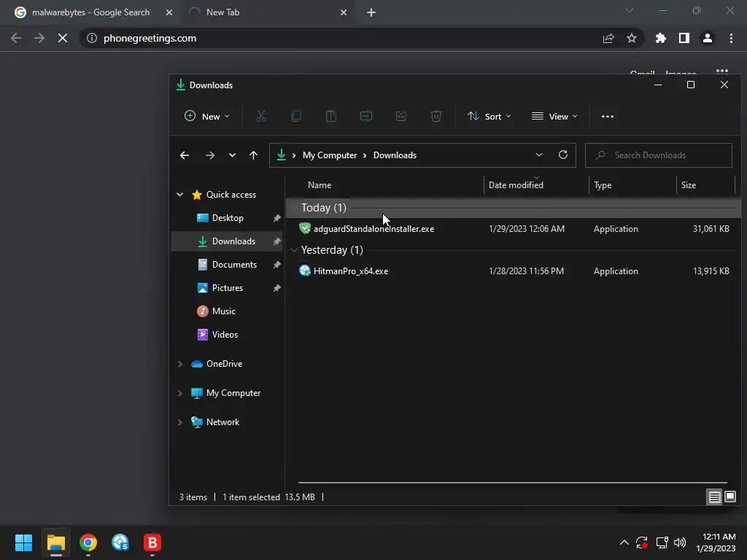Go forward in File Explorer navigation
Viewport: 747px width, 560px height.
pos(209,155)
